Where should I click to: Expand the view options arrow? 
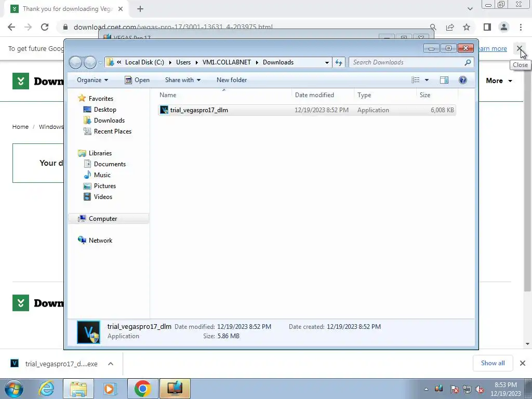click(x=427, y=80)
